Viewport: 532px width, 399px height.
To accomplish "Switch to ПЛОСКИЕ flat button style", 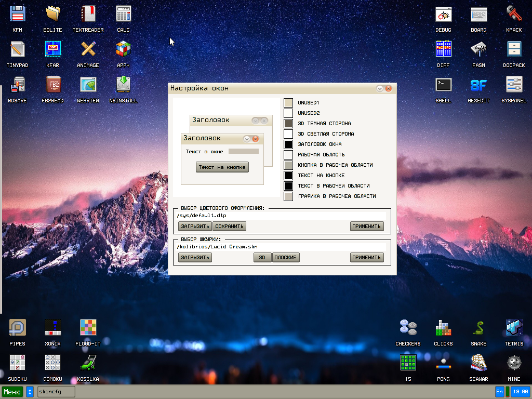I will click(x=286, y=257).
